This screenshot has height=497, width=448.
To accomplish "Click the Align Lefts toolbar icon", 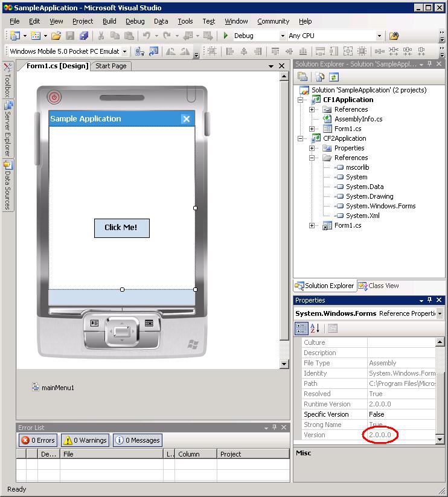I will (229, 51).
